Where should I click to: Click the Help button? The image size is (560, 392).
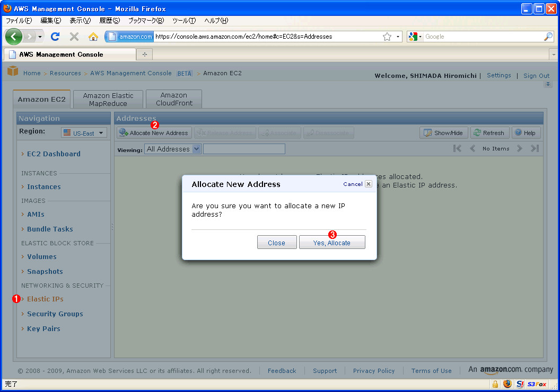pyautogui.click(x=526, y=133)
